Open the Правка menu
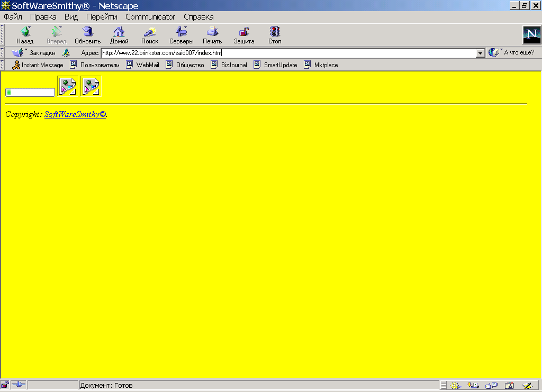This screenshot has width=542, height=392. pos(43,17)
